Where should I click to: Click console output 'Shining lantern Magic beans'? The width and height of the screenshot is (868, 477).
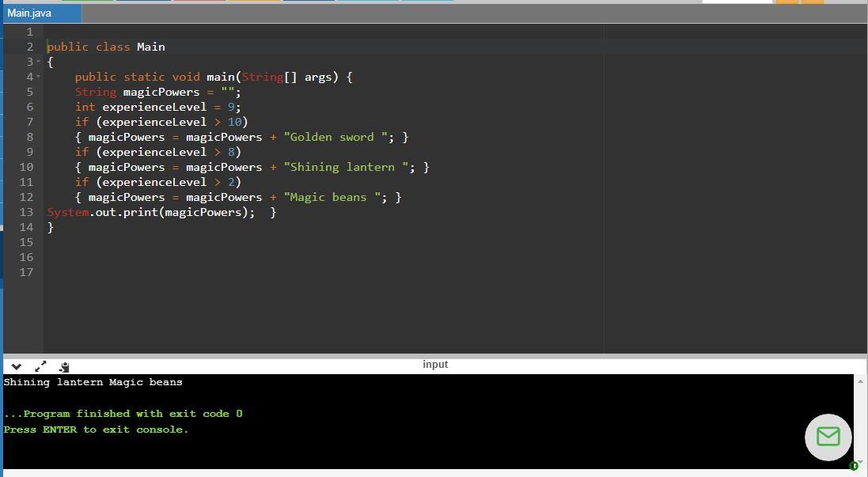pos(93,382)
